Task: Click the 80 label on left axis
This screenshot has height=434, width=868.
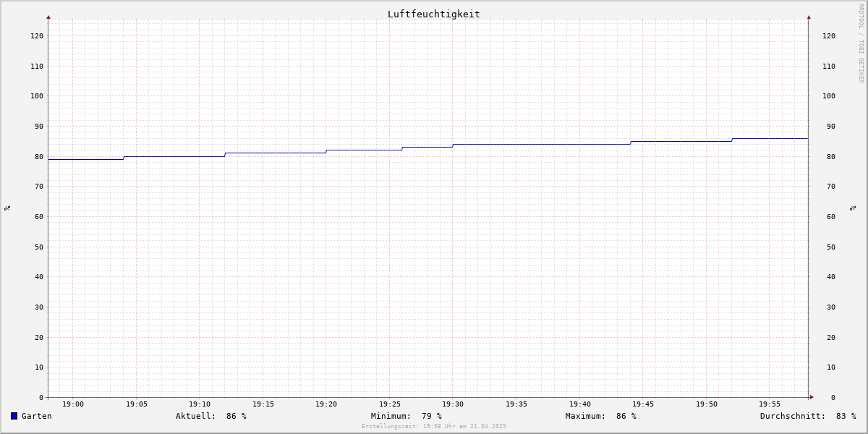Action: (x=39, y=156)
